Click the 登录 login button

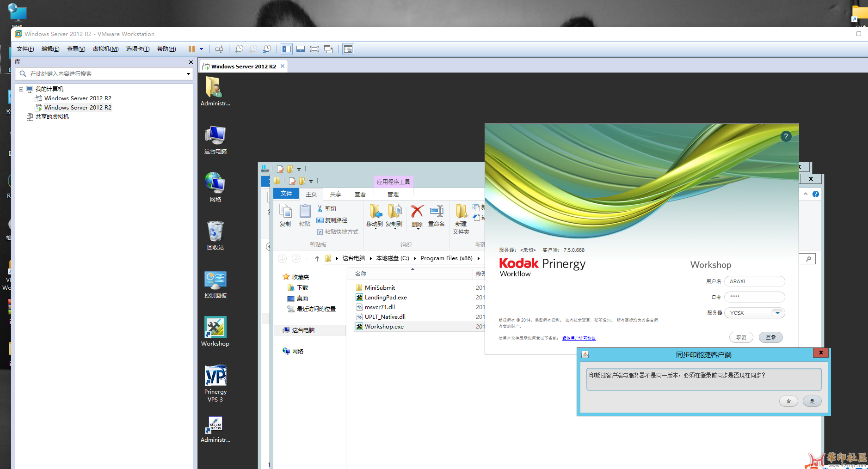(x=771, y=337)
